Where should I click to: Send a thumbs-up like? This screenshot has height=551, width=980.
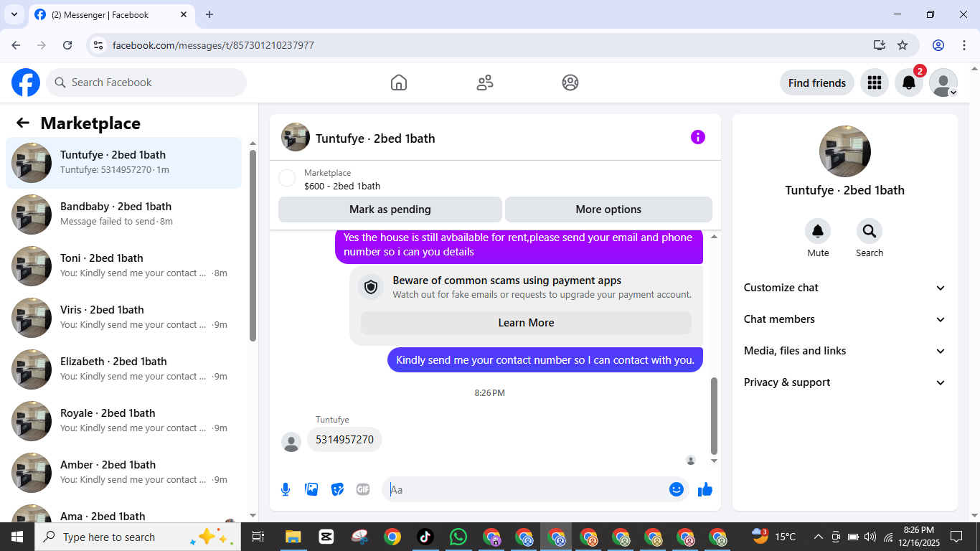pos(705,489)
